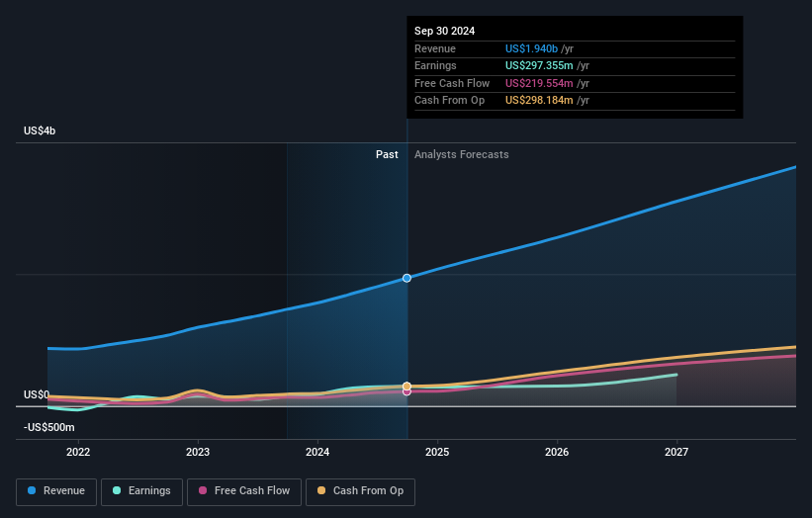The width and height of the screenshot is (812, 518).
Task: Click the US$297.355m earnings value
Action: 539,65
